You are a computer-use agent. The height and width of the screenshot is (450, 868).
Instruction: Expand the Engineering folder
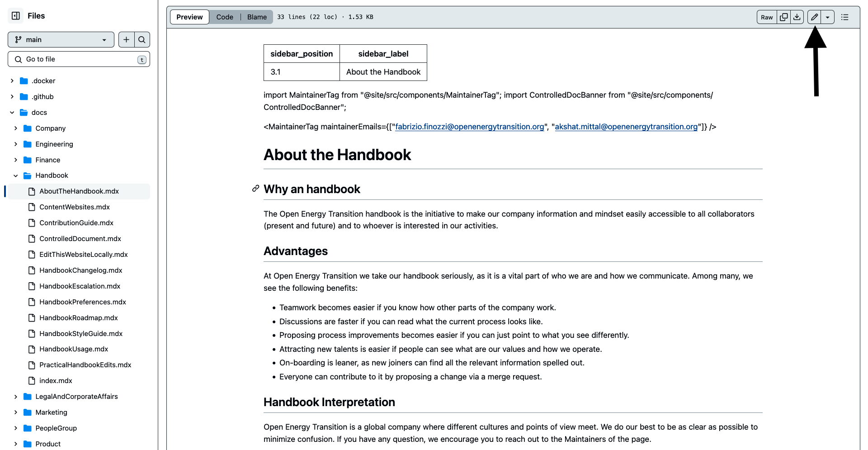click(x=16, y=144)
